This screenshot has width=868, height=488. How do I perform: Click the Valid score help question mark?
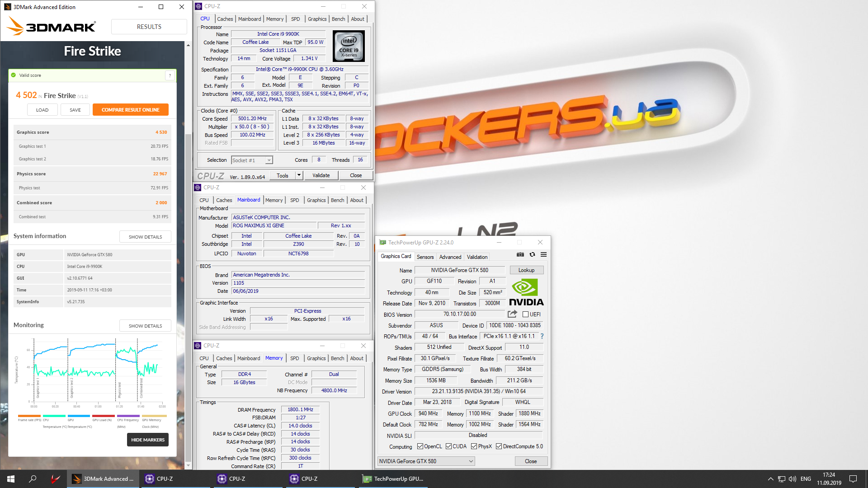click(170, 75)
